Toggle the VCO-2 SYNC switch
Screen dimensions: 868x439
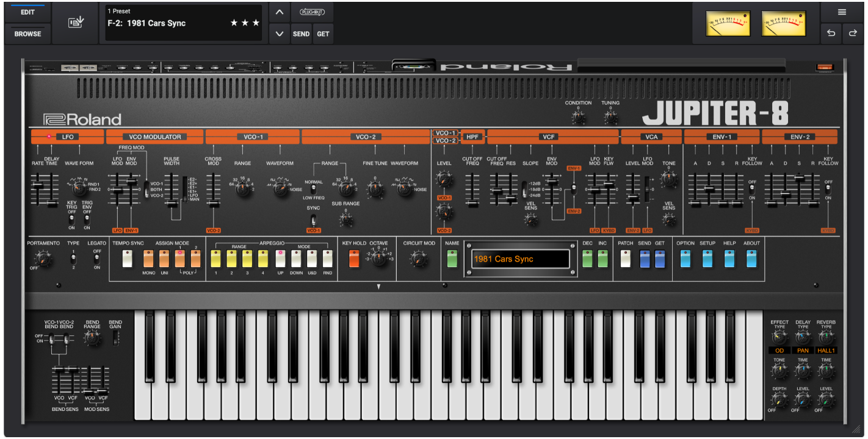point(313,220)
